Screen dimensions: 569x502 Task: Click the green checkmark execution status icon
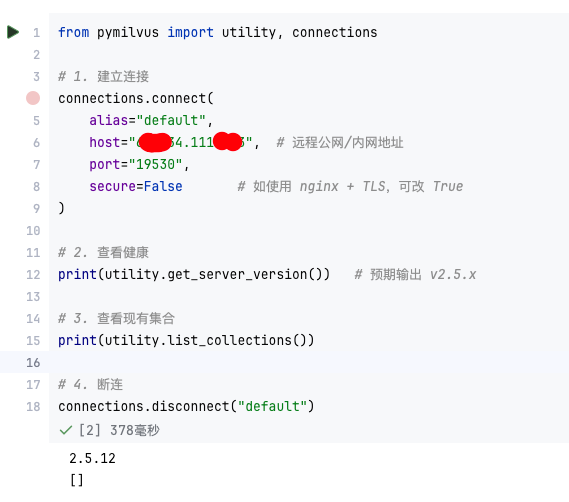(66, 430)
